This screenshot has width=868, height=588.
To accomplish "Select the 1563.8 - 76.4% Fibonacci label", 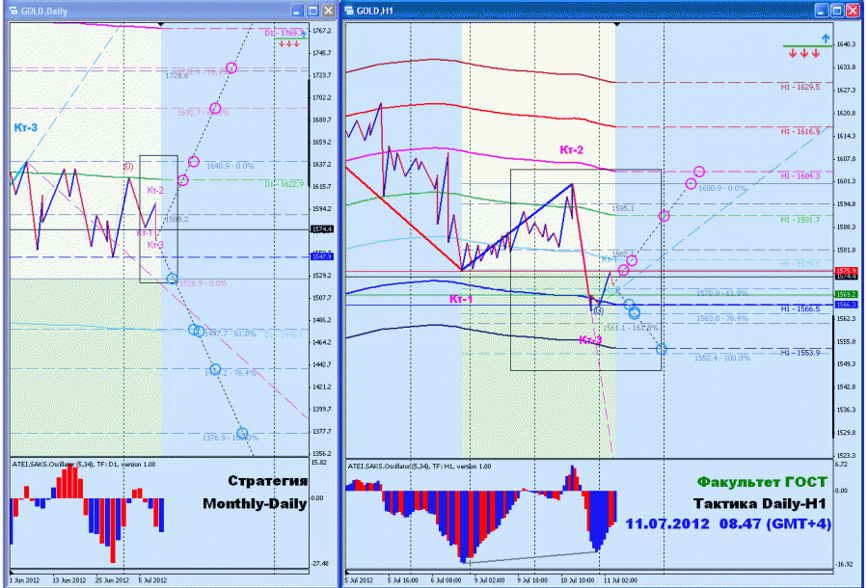I will pyautogui.click(x=722, y=319).
